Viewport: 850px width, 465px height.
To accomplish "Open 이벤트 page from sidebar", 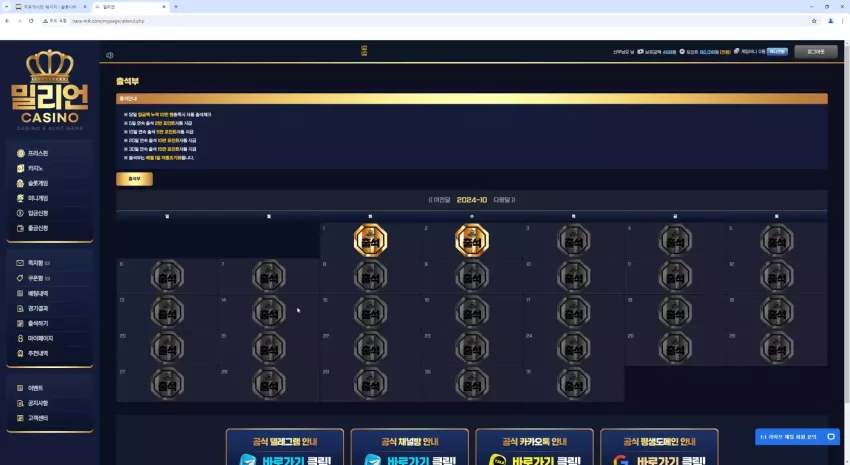I will coord(35,388).
